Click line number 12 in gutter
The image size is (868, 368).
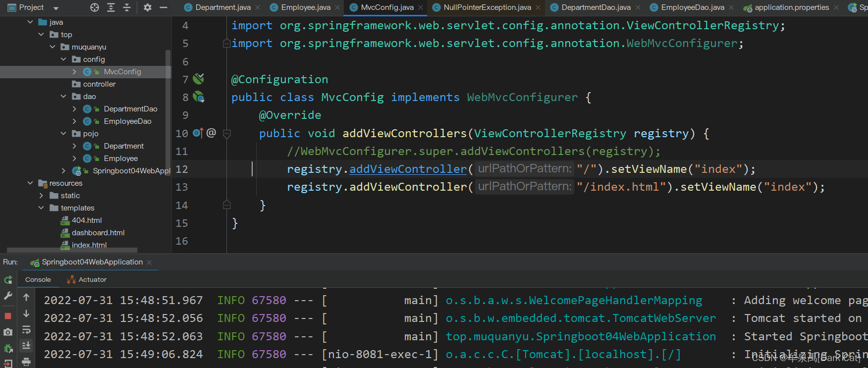182,169
